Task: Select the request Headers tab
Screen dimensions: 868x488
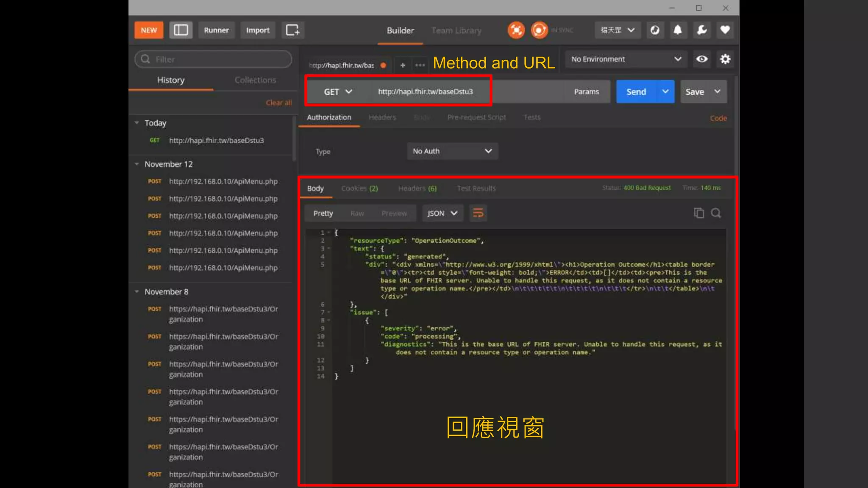Action: [382, 117]
